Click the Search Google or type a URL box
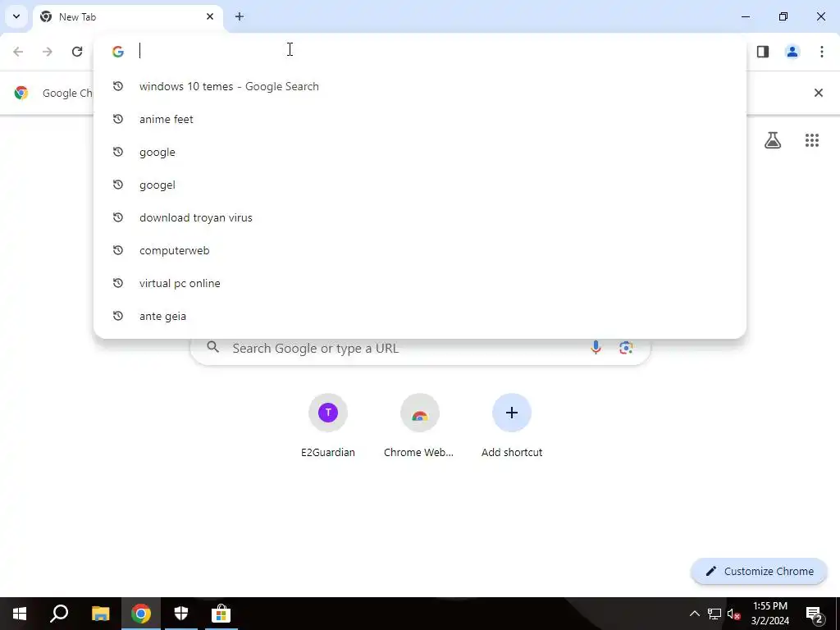The width and height of the screenshot is (840, 630). 421,348
